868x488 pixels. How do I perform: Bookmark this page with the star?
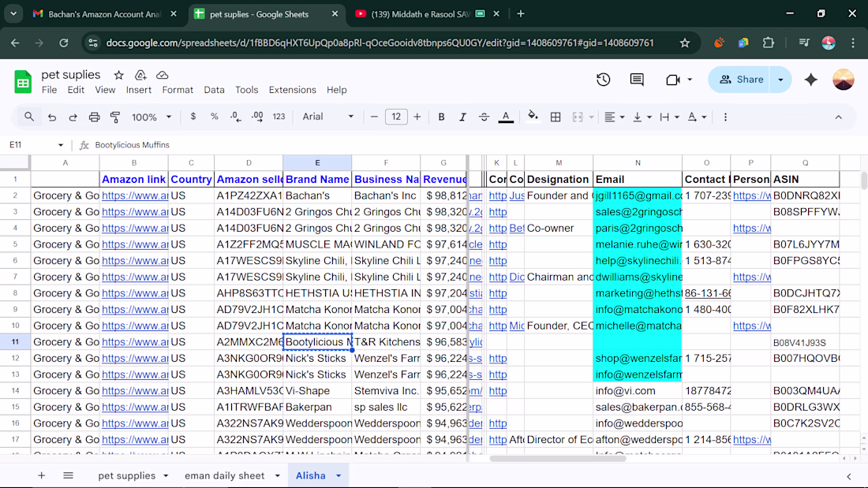pyautogui.click(x=685, y=43)
